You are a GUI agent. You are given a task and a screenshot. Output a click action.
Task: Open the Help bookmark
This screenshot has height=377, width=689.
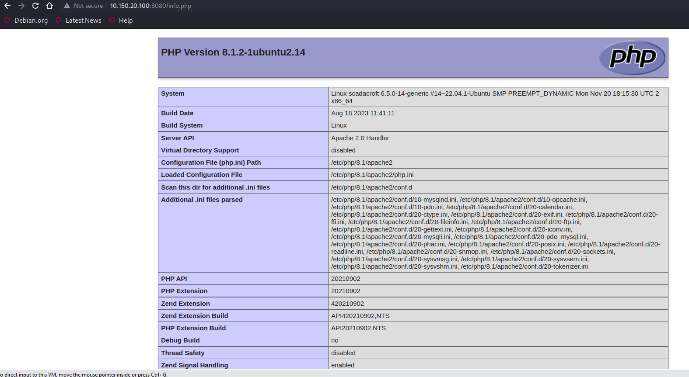tap(121, 20)
